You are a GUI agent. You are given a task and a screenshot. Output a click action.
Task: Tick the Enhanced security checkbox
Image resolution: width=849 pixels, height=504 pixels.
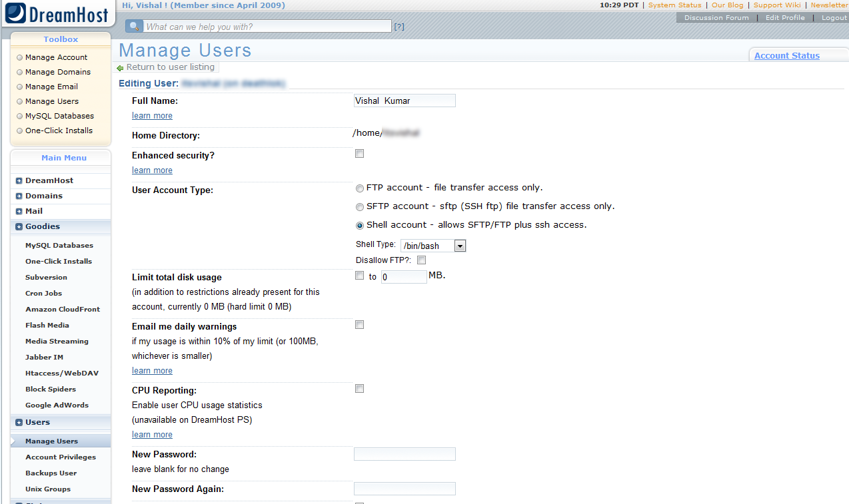pos(360,154)
